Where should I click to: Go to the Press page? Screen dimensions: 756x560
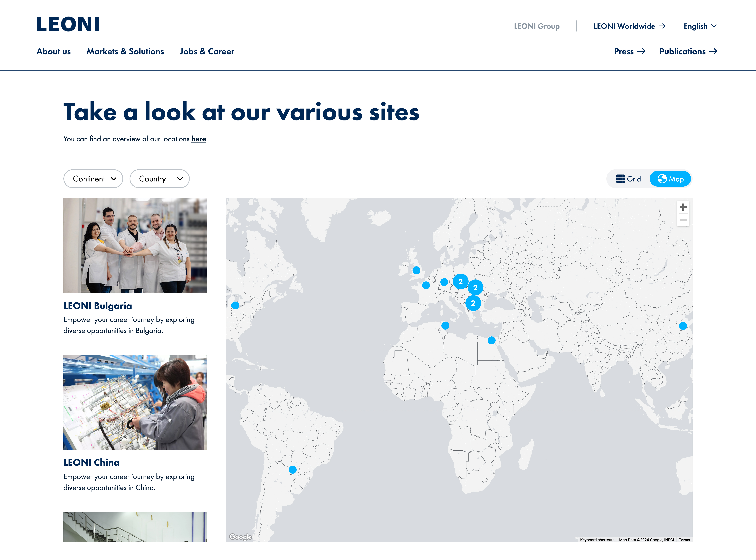coord(630,52)
